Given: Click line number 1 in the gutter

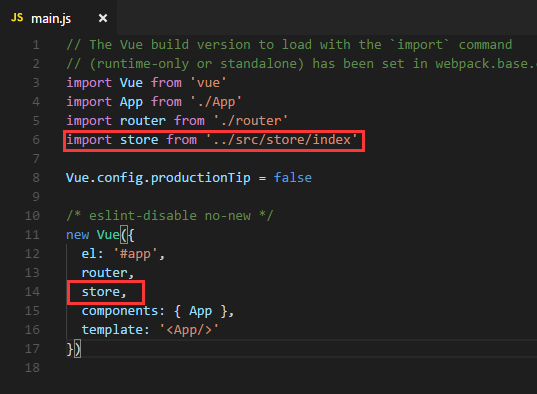Looking at the screenshot, I should pyautogui.click(x=36, y=45).
